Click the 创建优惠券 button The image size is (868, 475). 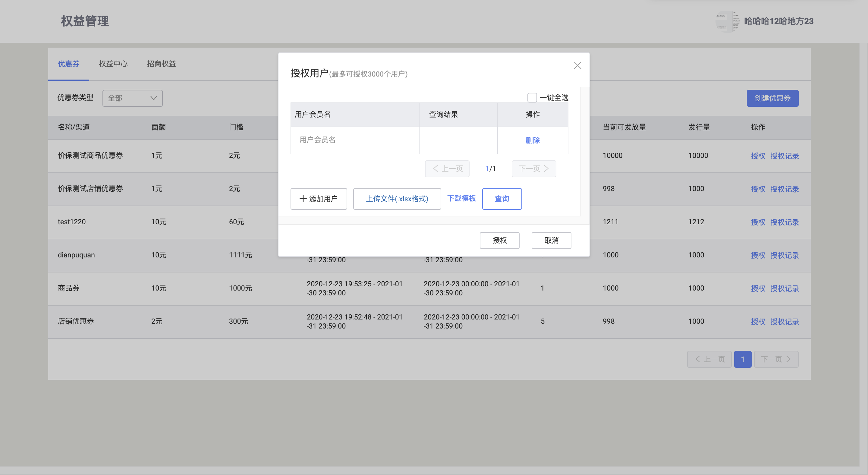[772, 98]
